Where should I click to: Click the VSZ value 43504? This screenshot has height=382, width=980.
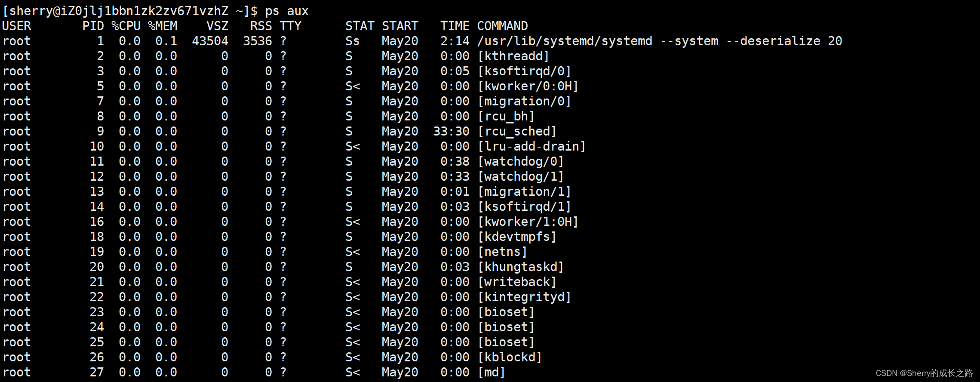coord(210,41)
